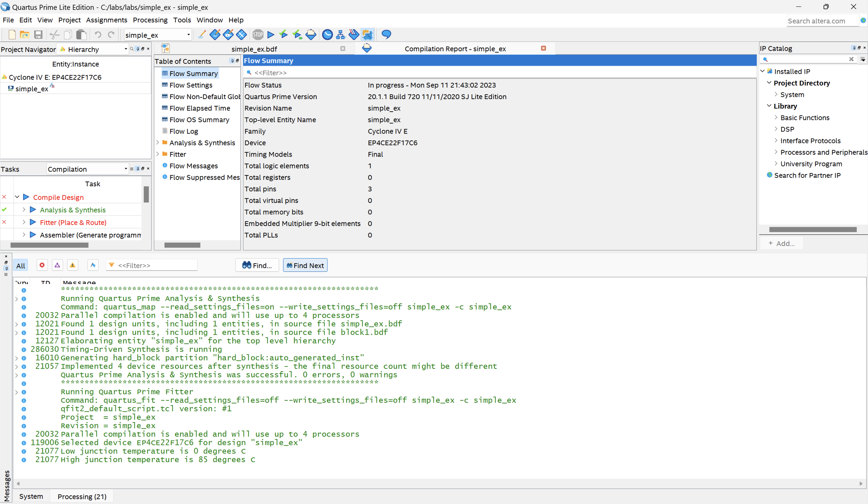Click the Find Next button

click(305, 265)
